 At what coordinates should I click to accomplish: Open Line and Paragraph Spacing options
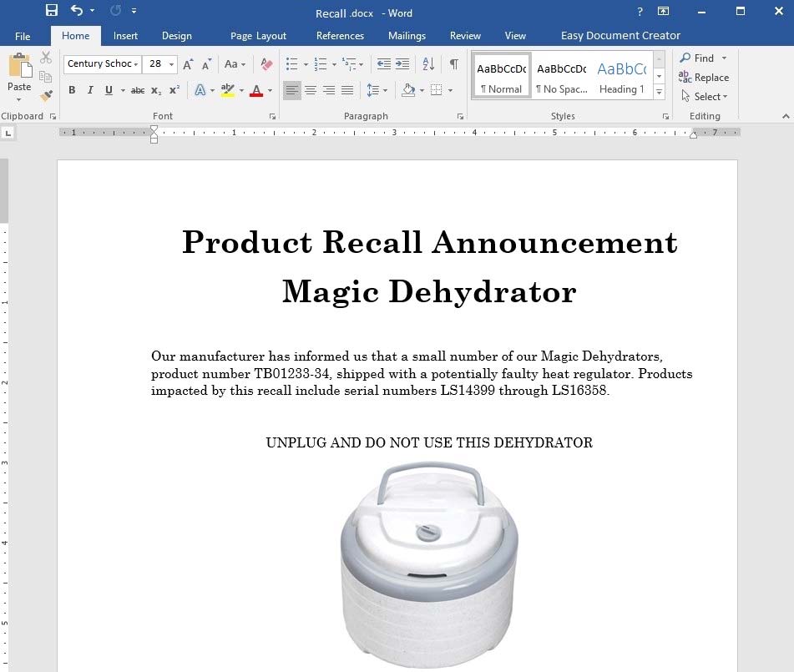pyautogui.click(x=377, y=91)
